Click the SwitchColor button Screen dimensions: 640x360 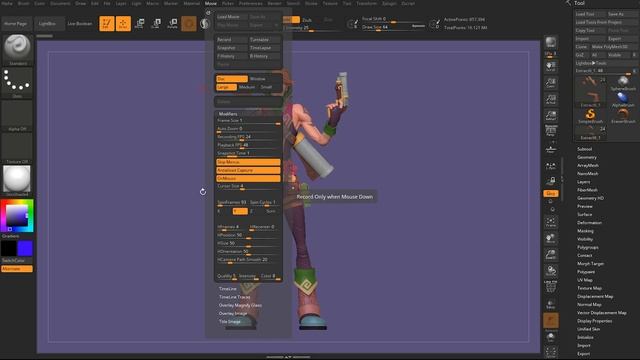(17, 260)
